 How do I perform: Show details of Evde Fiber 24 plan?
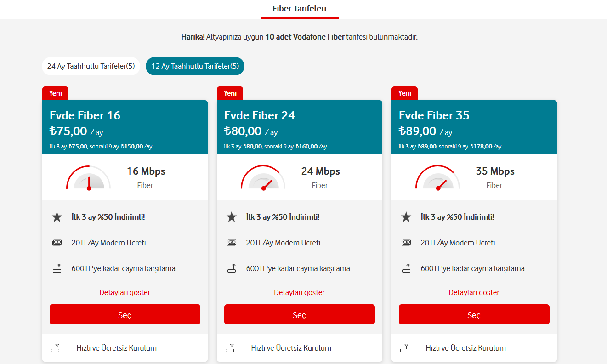pos(300,292)
